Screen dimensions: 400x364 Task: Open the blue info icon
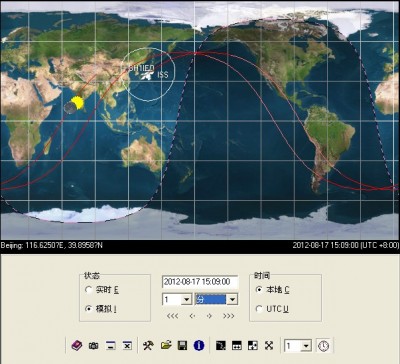(x=199, y=345)
